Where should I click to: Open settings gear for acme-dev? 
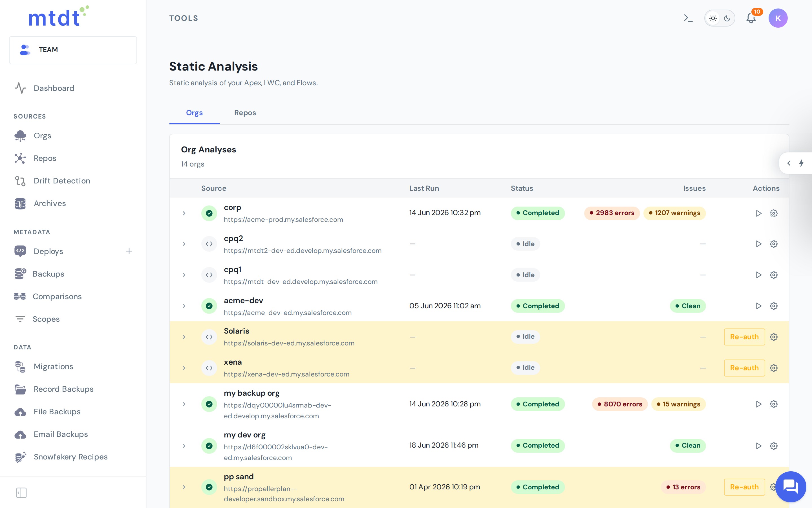[774, 306]
